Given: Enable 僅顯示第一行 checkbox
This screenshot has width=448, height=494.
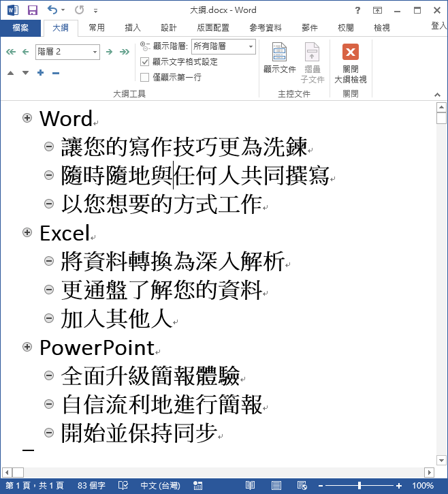Looking at the screenshot, I should click(x=144, y=77).
